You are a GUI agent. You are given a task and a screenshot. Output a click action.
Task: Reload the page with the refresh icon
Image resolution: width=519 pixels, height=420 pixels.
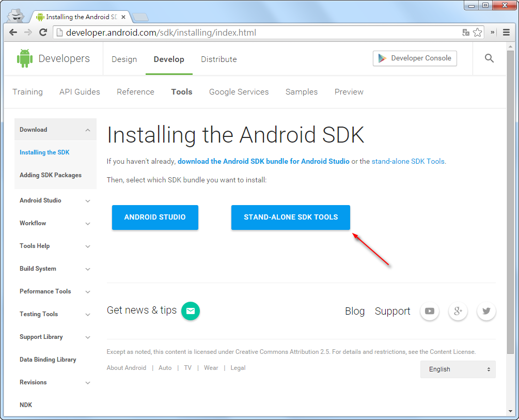43,33
